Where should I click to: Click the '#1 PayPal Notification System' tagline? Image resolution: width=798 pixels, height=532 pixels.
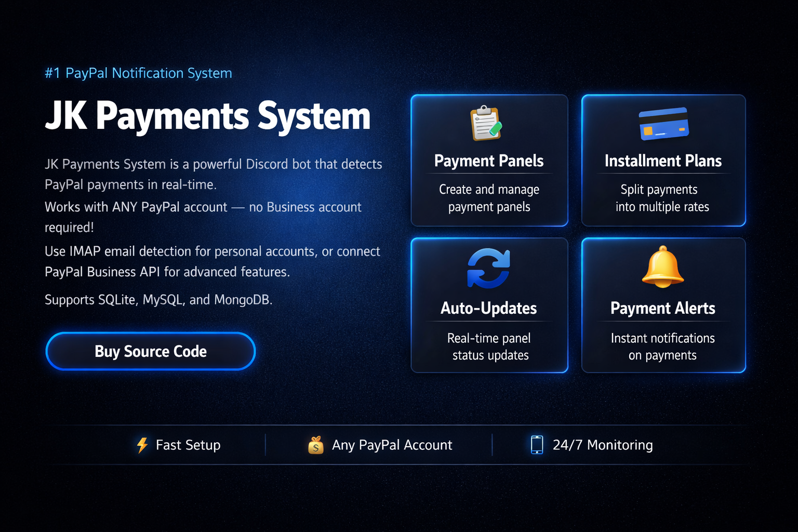tap(138, 73)
